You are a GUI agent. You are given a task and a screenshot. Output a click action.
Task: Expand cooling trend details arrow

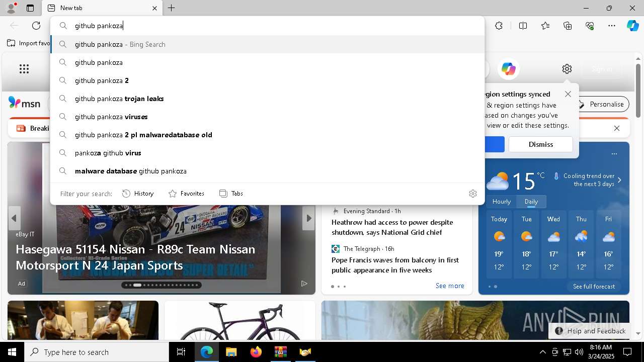[619, 180]
